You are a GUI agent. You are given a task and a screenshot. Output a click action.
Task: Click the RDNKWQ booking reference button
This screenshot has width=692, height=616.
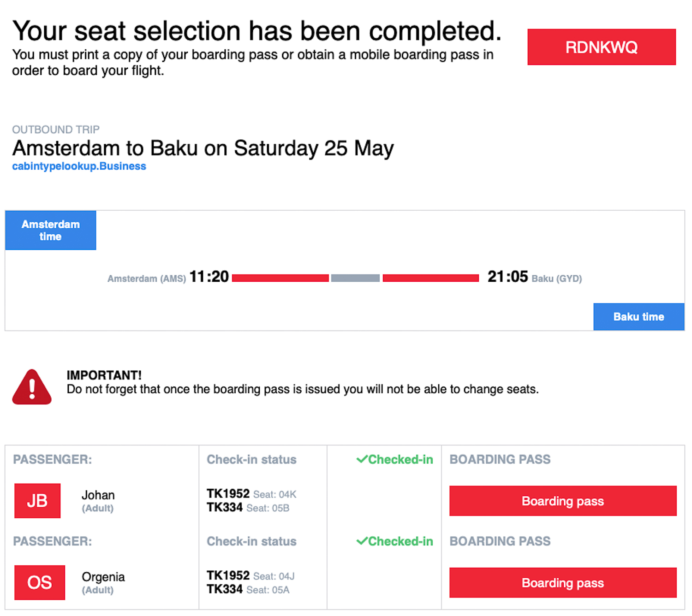pos(602,47)
